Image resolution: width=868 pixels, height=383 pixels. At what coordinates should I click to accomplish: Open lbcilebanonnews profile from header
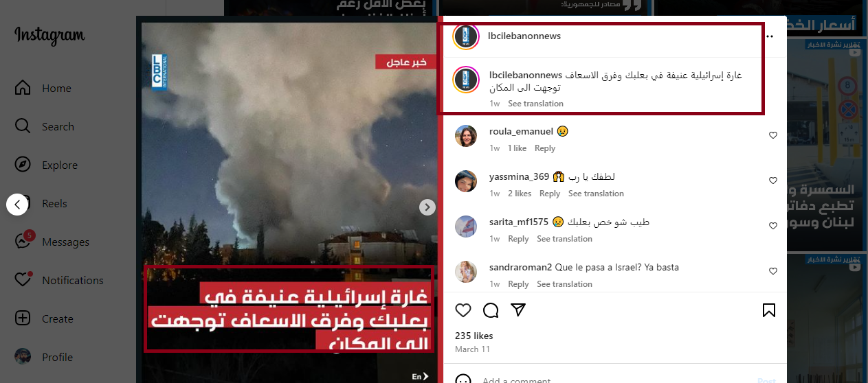coord(524,36)
